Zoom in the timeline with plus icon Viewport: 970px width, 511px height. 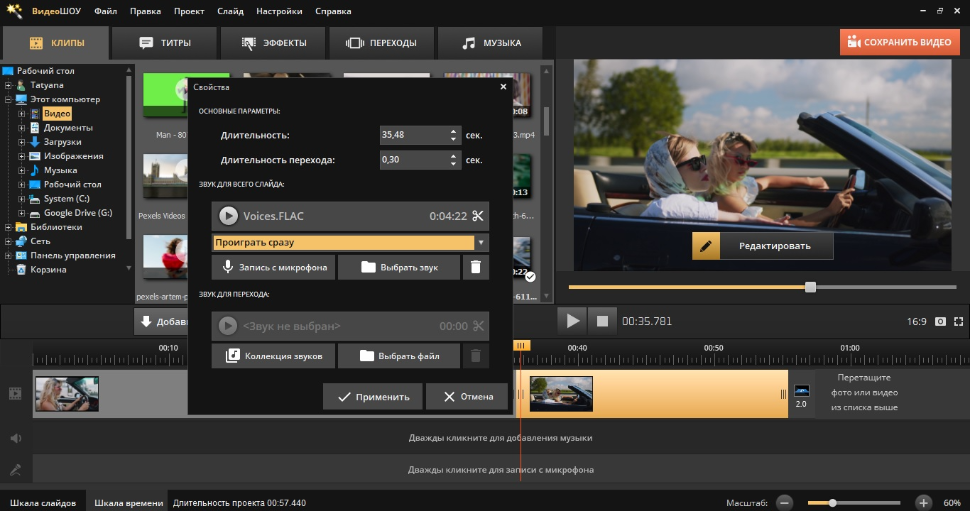pyautogui.click(x=923, y=502)
